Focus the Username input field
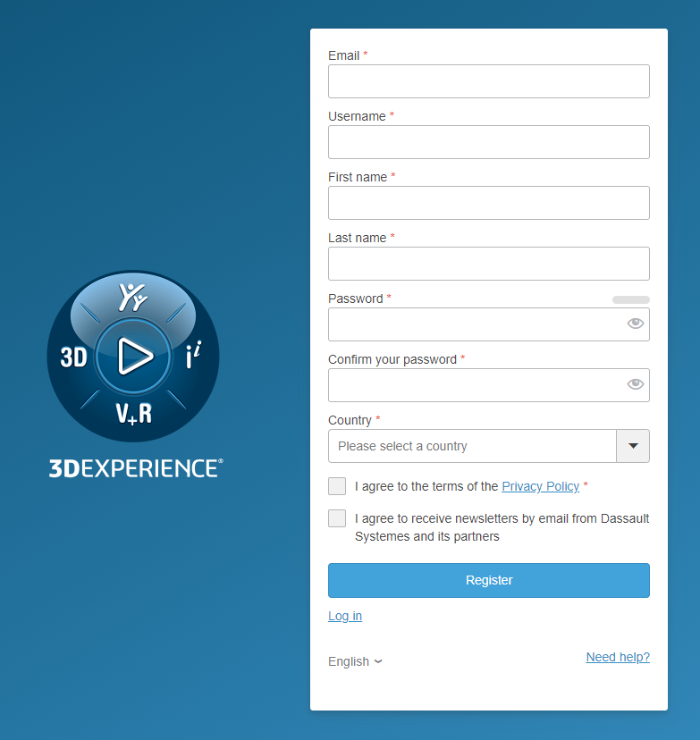 (x=489, y=142)
